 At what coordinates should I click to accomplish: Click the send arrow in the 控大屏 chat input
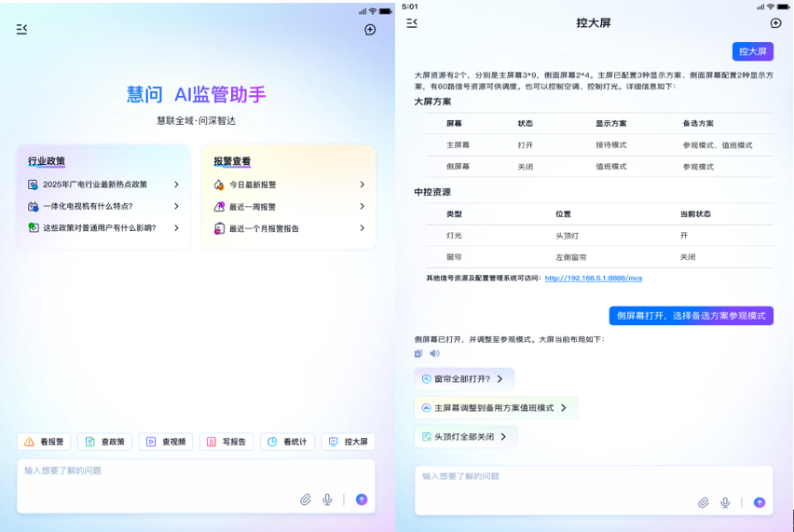click(760, 503)
